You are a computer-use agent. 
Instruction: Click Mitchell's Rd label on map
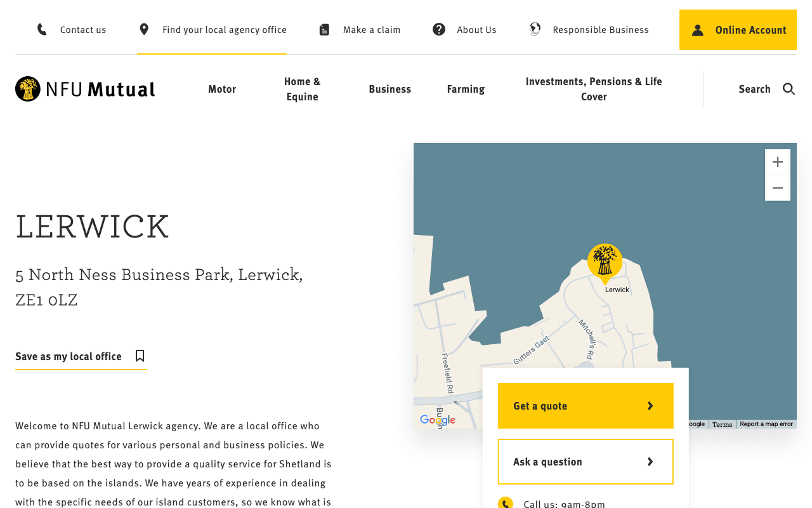(x=587, y=340)
